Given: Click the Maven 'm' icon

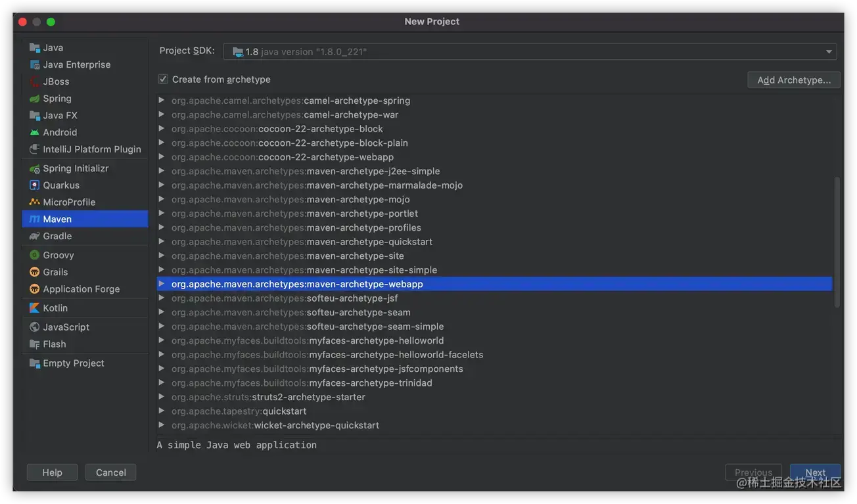Looking at the screenshot, I should [x=35, y=219].
